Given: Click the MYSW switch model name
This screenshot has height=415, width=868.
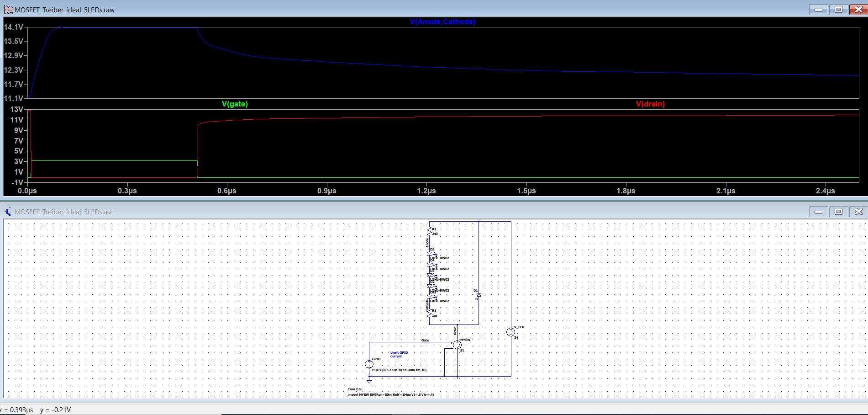Looking at the screenshot, I should [465, 340].
